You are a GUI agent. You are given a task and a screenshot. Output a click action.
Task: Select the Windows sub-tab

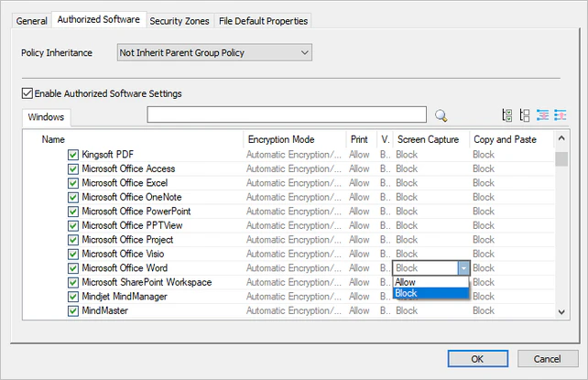[46, 117]
